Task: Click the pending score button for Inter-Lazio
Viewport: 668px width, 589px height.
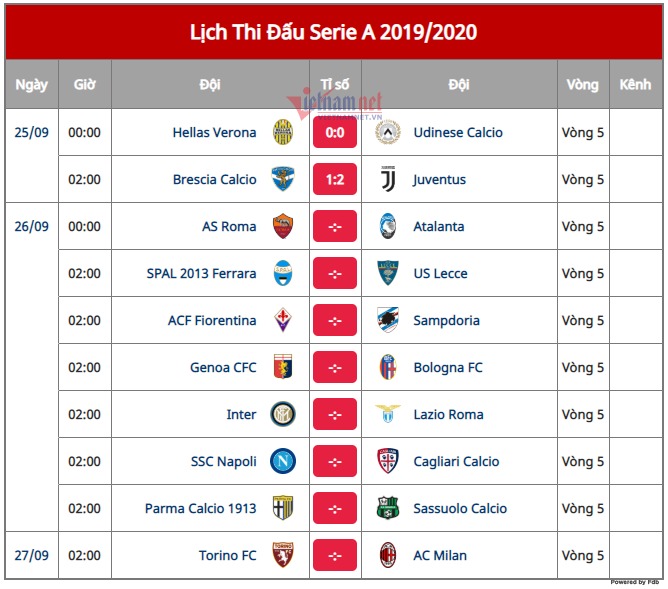Action: coord(335,414)
